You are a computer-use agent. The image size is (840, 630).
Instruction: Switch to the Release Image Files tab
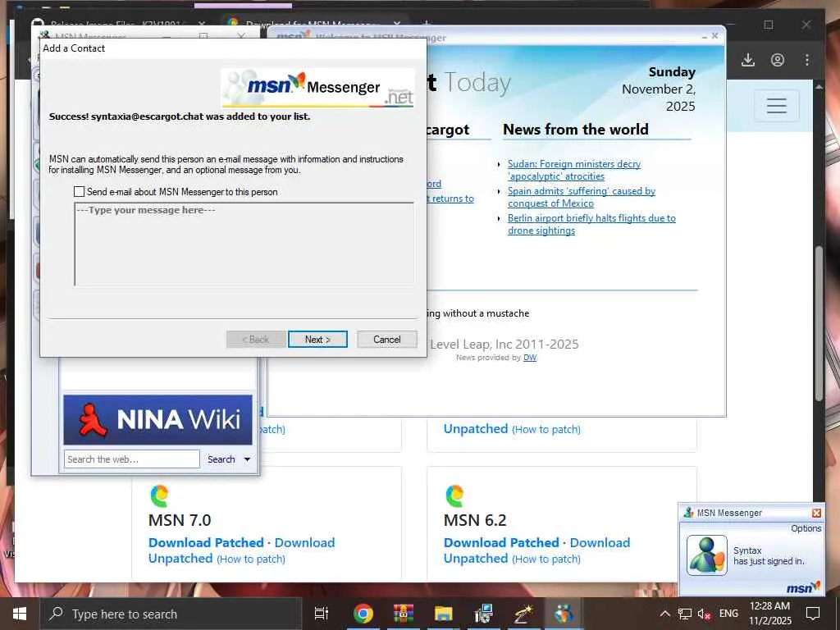[118, 24]
